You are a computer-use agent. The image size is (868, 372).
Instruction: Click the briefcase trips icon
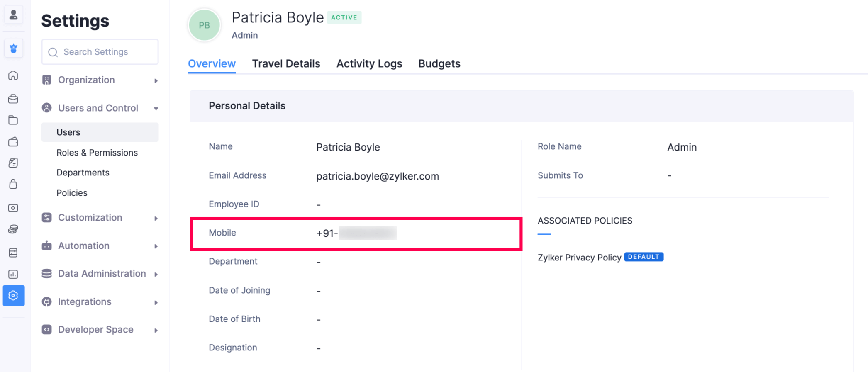(x=13, y=99)
